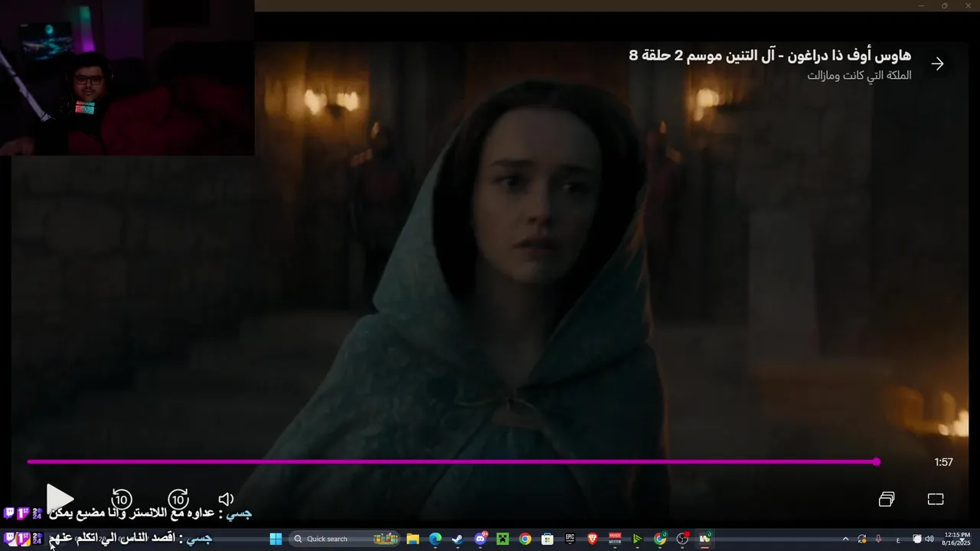Open Voicemeeter from the taskbar
The width and height of the screenshot is (980, 551).
coord(615,539)
